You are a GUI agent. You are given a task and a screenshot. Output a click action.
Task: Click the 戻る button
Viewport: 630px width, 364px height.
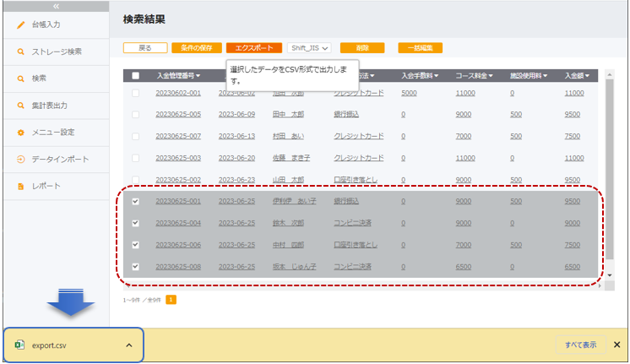145,48
